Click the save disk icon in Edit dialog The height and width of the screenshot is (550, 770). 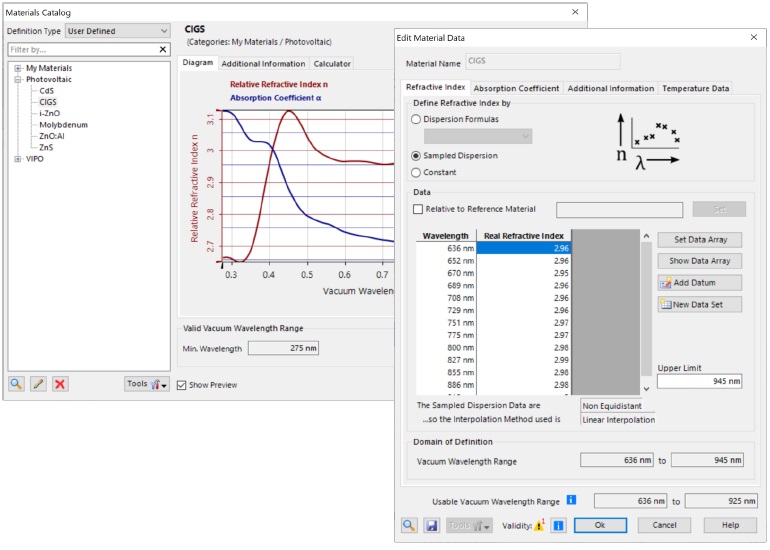click(x=431, y=525)
